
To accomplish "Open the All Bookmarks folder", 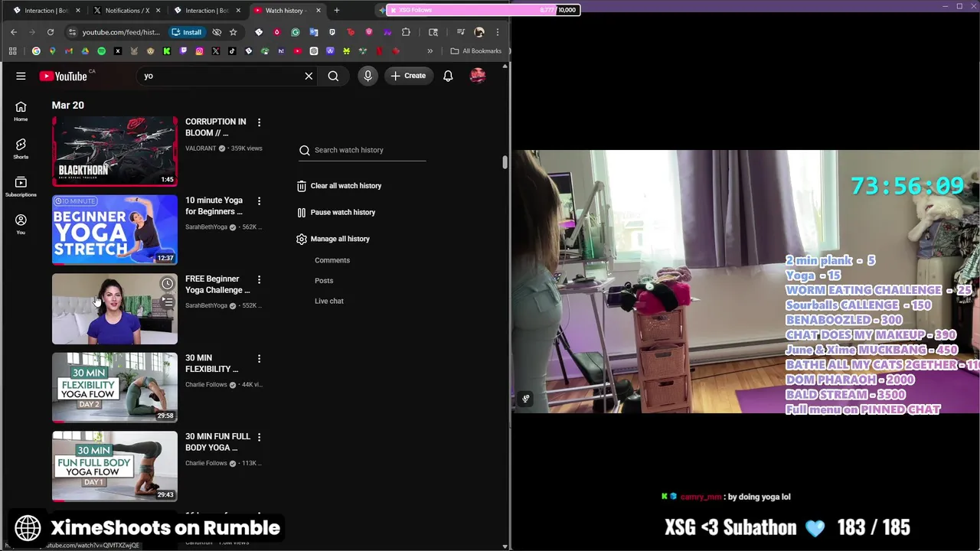I will point(476,51).
